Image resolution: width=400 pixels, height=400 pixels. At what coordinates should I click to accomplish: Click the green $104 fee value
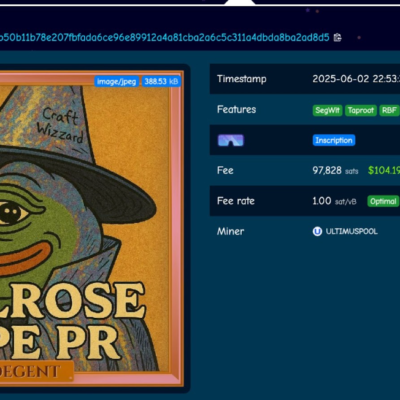coord(384,170)
